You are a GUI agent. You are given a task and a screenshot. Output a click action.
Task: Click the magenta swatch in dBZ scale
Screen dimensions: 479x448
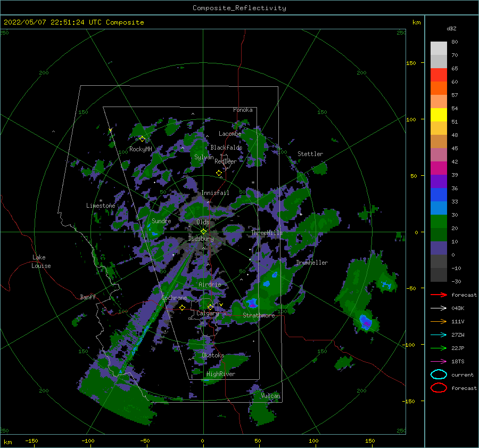click(439, 168)
